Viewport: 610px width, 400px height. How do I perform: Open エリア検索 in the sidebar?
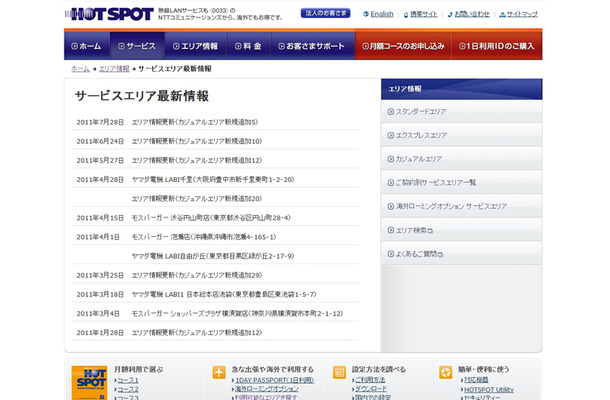coord(461,230)
